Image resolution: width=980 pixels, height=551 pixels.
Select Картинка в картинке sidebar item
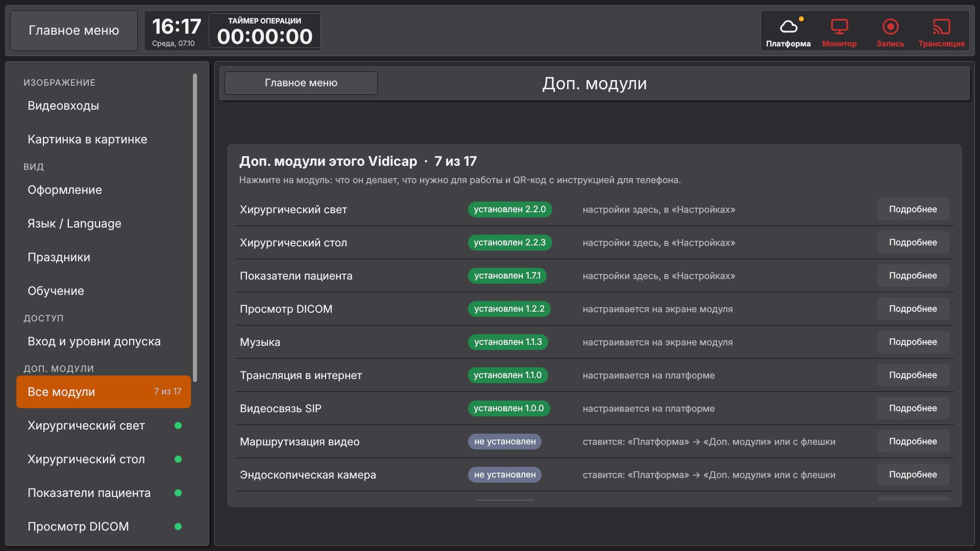(104, 139)
